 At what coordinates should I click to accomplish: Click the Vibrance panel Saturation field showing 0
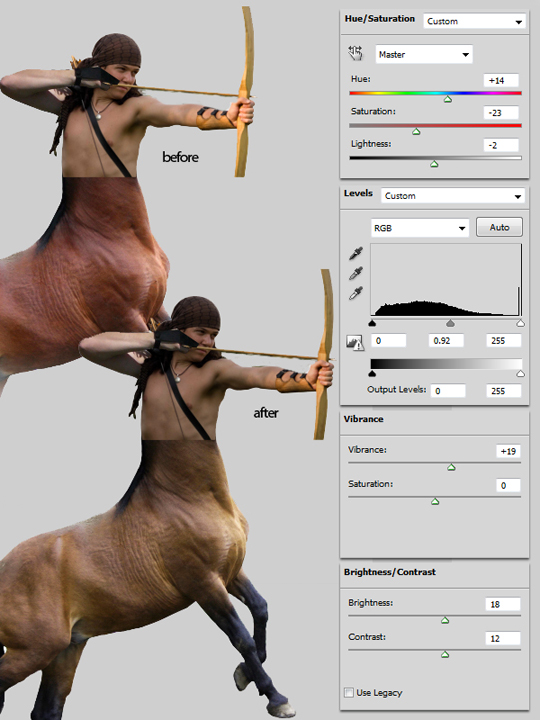(x=508, y=485)
